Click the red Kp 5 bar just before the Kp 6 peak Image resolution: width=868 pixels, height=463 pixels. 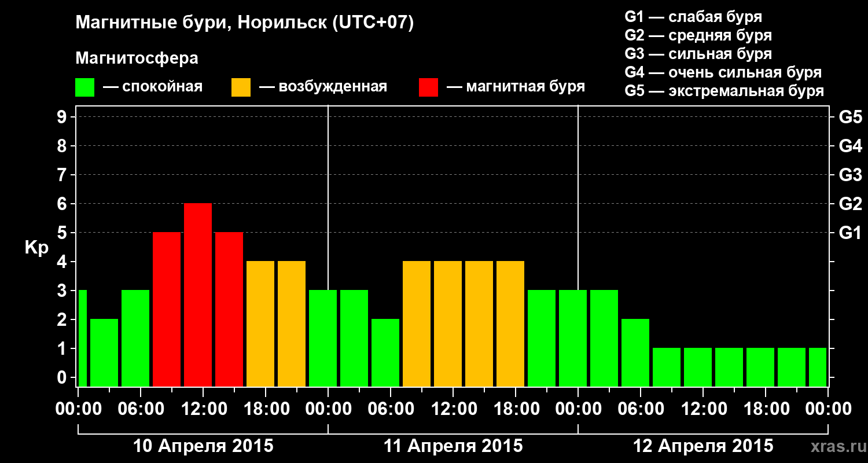pyautogui.click(x=167, y=310)
